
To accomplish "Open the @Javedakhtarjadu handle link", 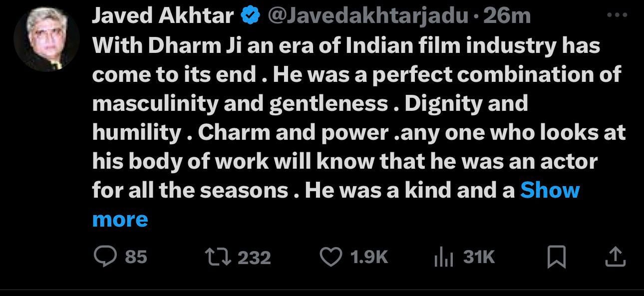I will (x=368, y=17).
